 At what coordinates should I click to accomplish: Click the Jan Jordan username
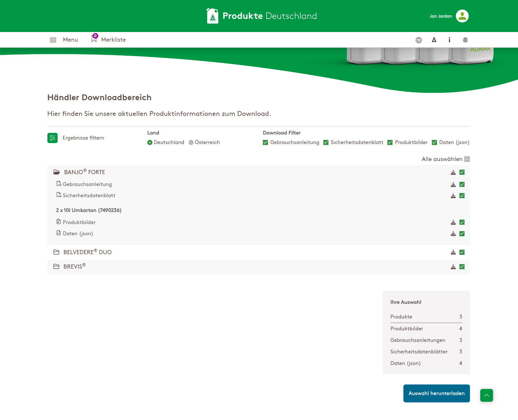click(441, 16)
